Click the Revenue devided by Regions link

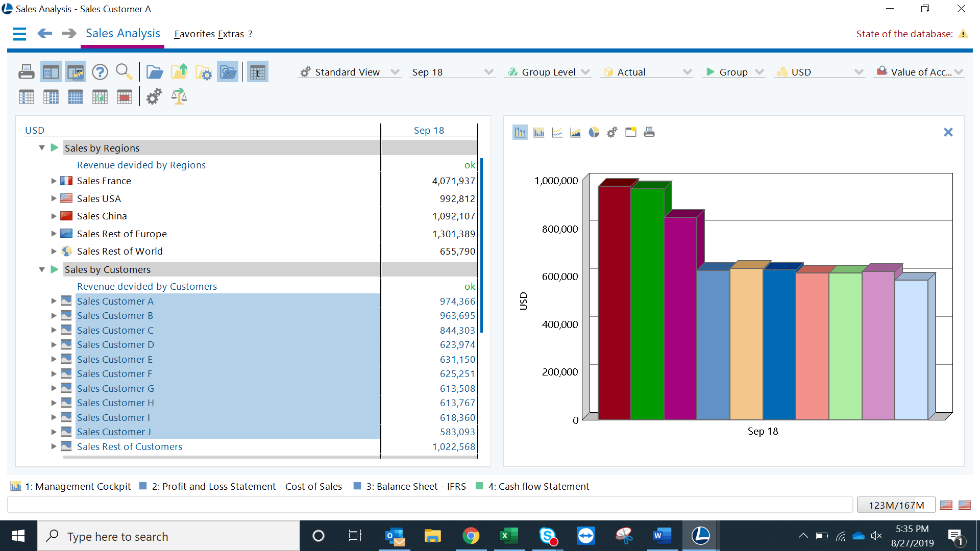tap(141, 165)
